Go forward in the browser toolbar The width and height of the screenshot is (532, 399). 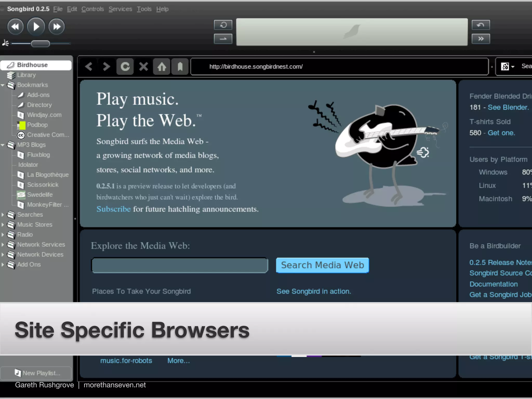107,67
